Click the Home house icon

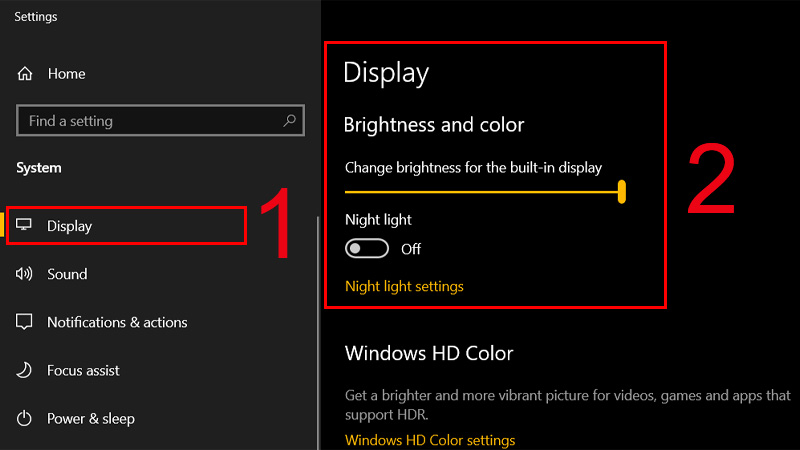point(25,74)
